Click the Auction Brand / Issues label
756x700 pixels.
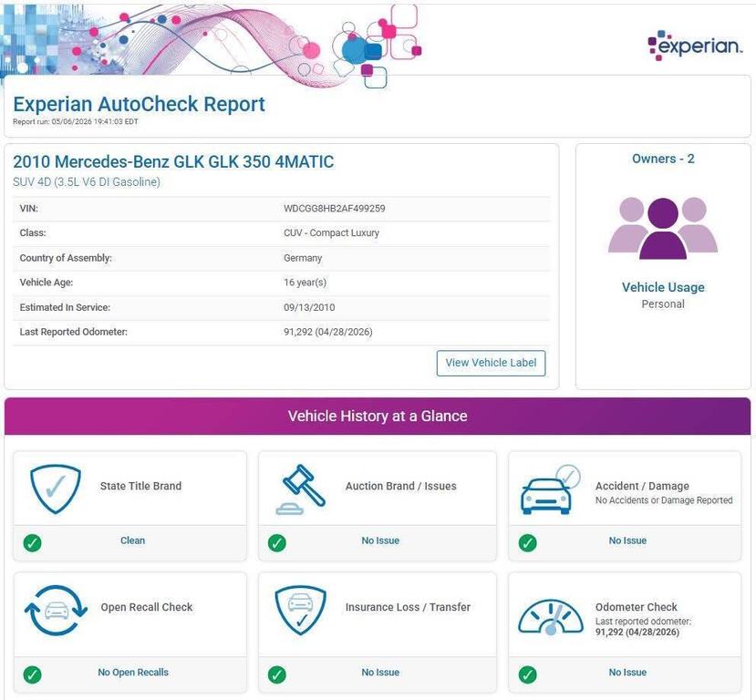400,486
